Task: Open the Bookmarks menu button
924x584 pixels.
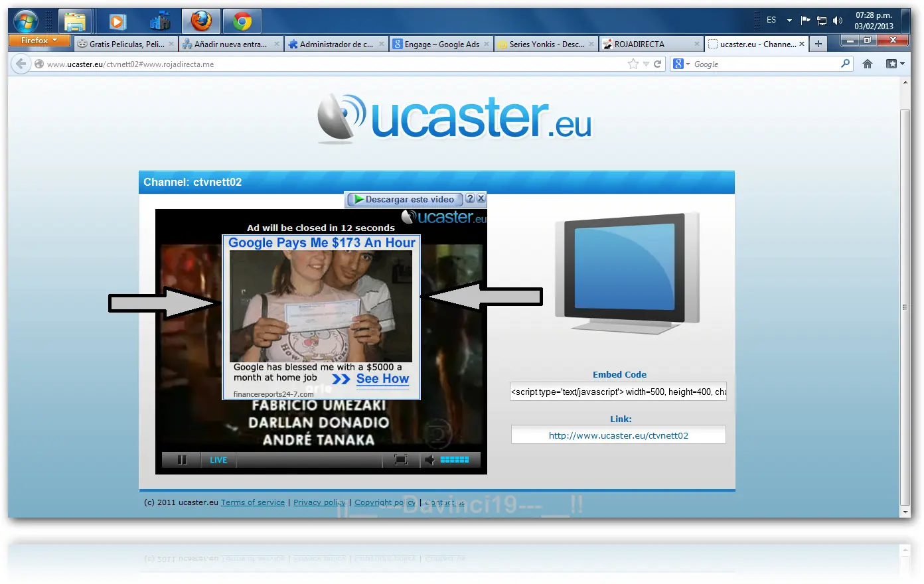Action: point(895,64)
